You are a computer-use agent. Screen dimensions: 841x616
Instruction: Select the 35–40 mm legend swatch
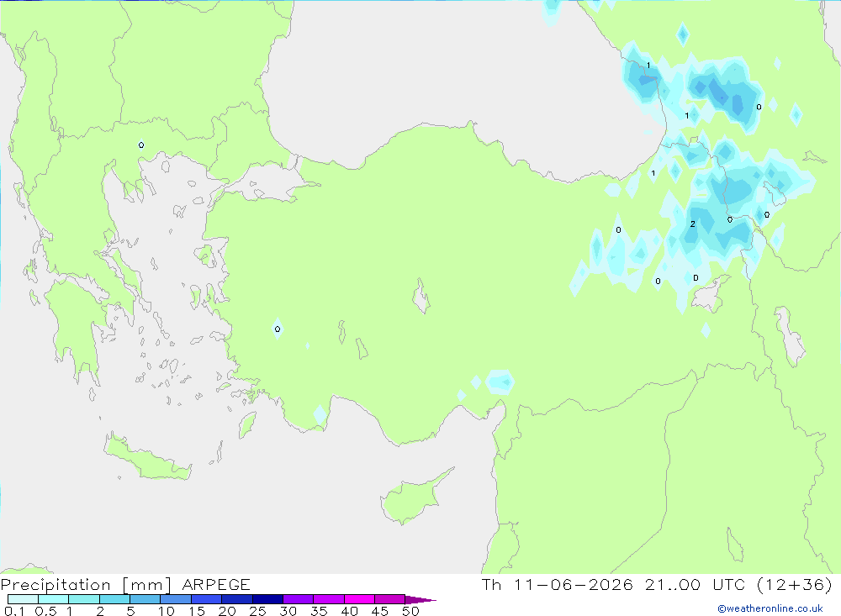pyautogui.click(x=329, y=599)
